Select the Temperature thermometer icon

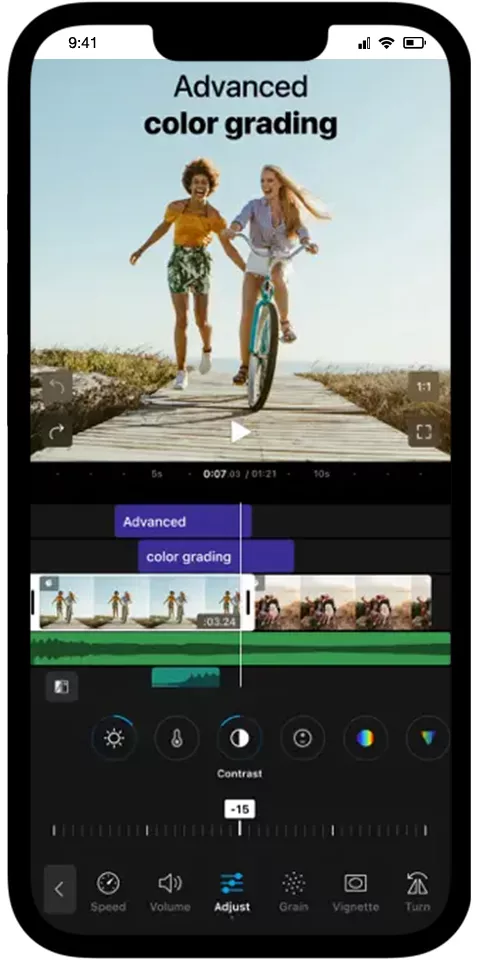coord(177,738)
